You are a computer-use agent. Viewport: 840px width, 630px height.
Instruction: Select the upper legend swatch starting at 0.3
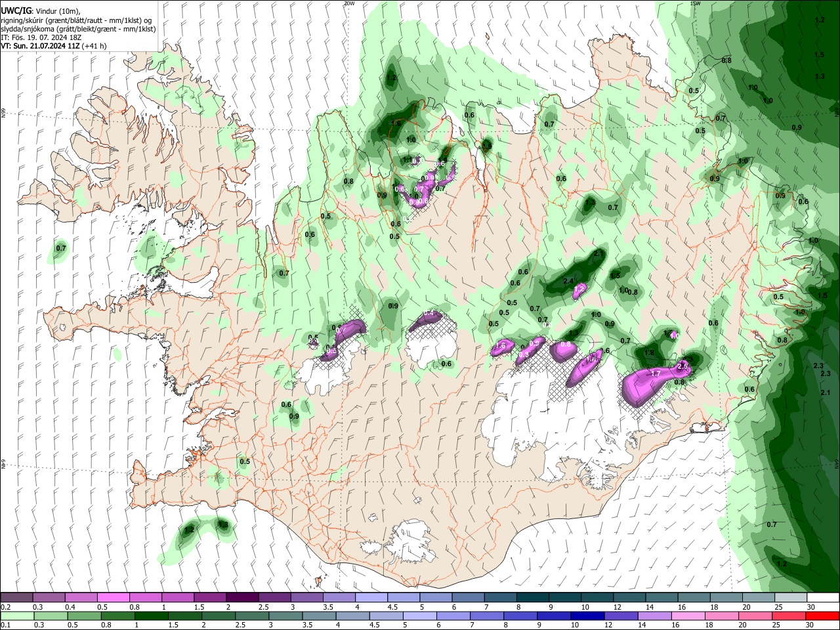(49, 597)
